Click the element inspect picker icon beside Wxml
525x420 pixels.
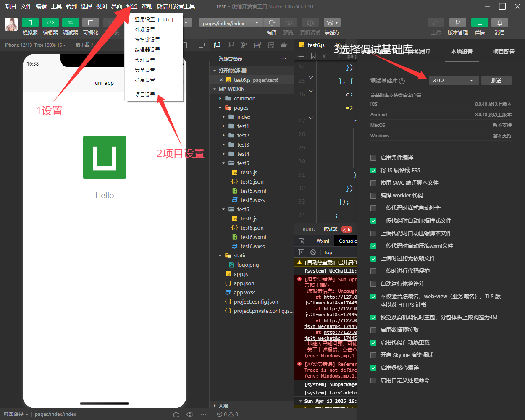(301, 241)
